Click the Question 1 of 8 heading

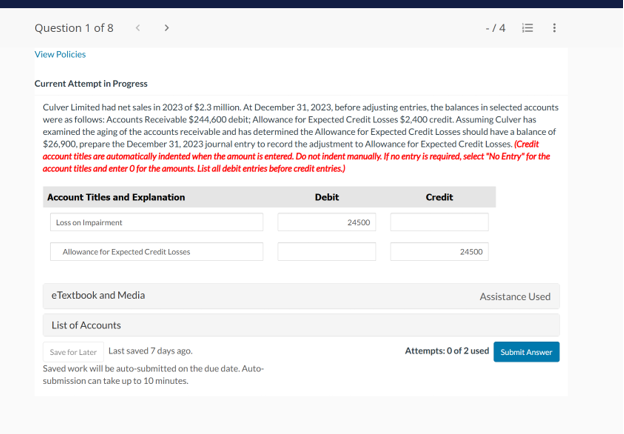tap(74, 28)
